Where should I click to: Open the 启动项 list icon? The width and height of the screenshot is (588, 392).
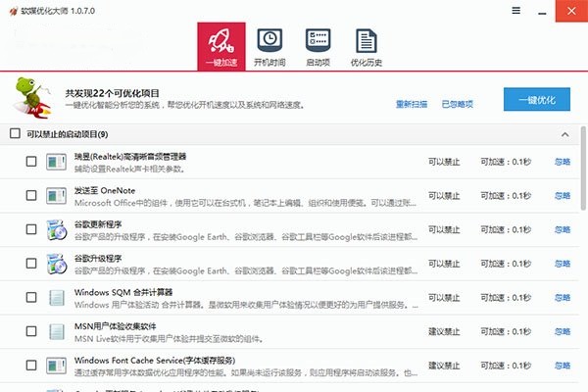pyautogui.click(x=318, y=45)
